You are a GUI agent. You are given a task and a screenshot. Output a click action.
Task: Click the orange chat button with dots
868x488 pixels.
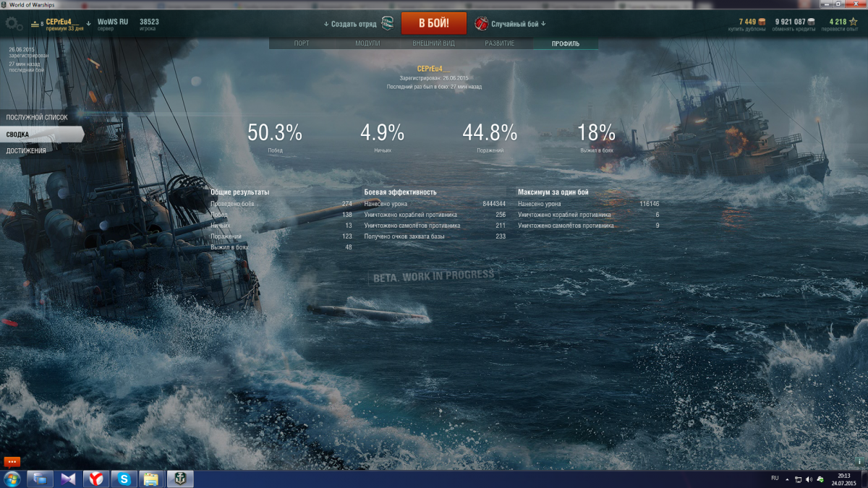(x=12, y=461)
